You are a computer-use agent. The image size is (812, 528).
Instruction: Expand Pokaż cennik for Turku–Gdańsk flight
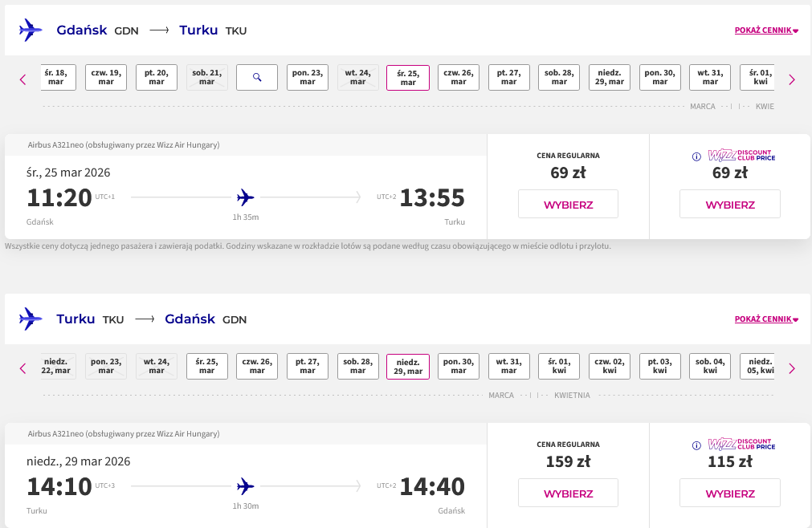coord(766,319)
